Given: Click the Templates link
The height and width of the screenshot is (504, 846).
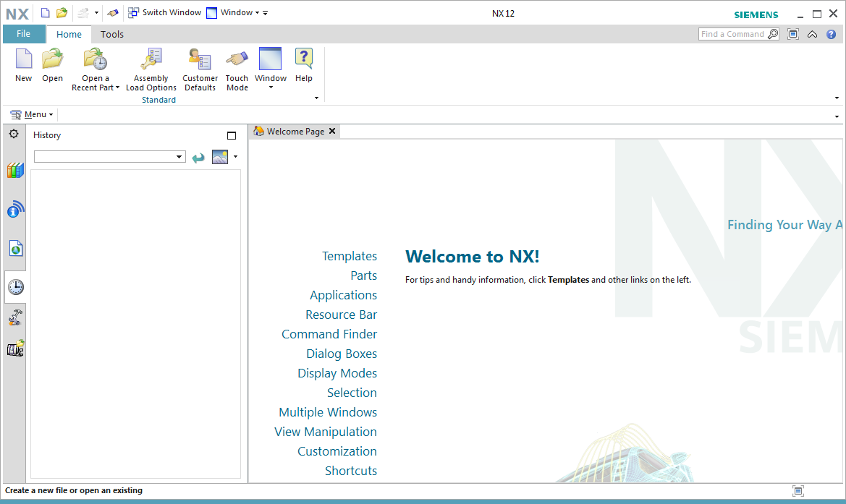Looking at the screenshot, I should 350,256.
